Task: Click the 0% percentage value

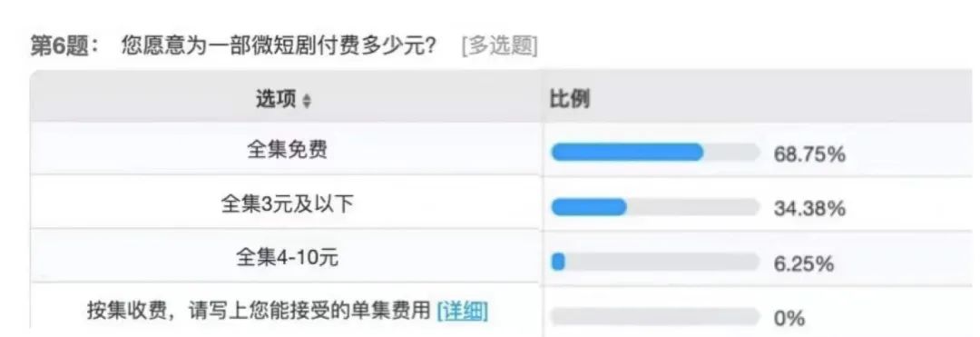Action: point(789,318)
